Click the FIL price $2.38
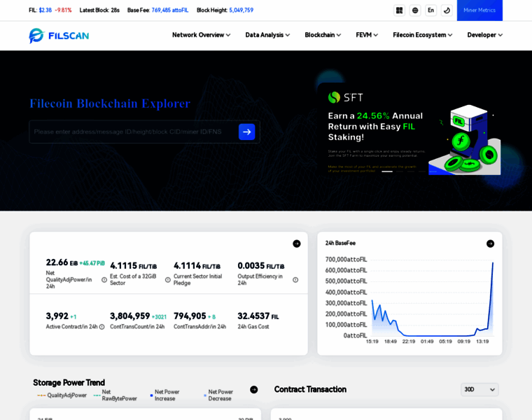 (x=45, y=10)
